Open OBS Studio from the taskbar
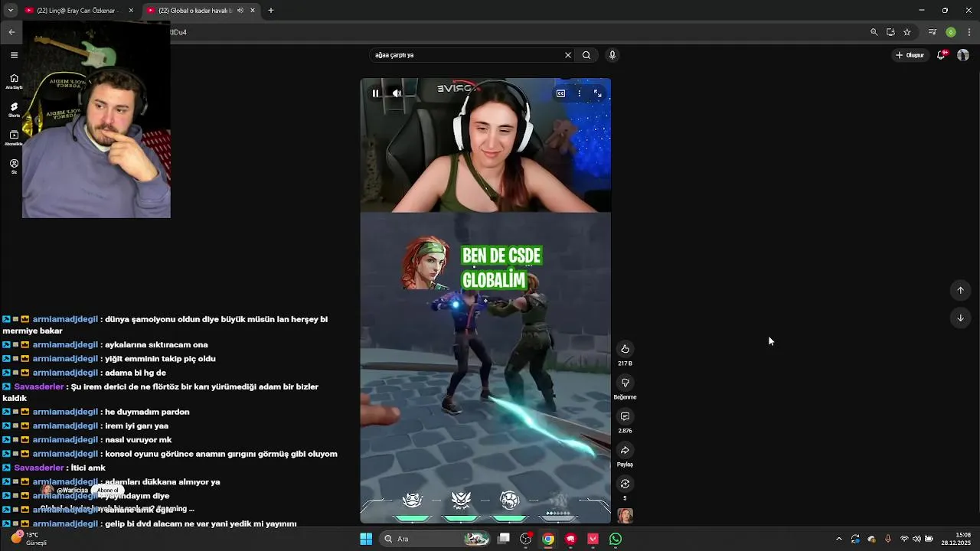The width and height of the screenshot is (980, 551). pos(526,539)
